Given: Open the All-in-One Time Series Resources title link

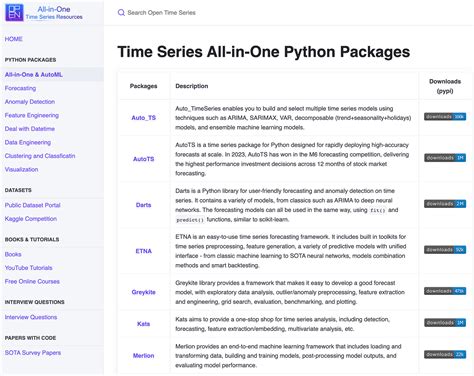Looking at the screenshot, I should pos(54,13).
